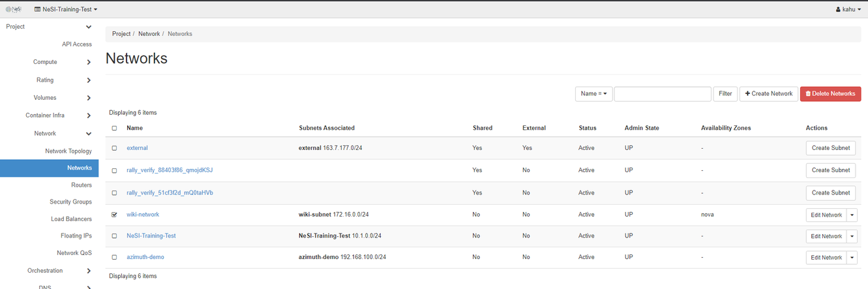This screenshot has width=868, height=289.
Task: Uncheck the wiki-network checkbox
Action: coord(115,214)
